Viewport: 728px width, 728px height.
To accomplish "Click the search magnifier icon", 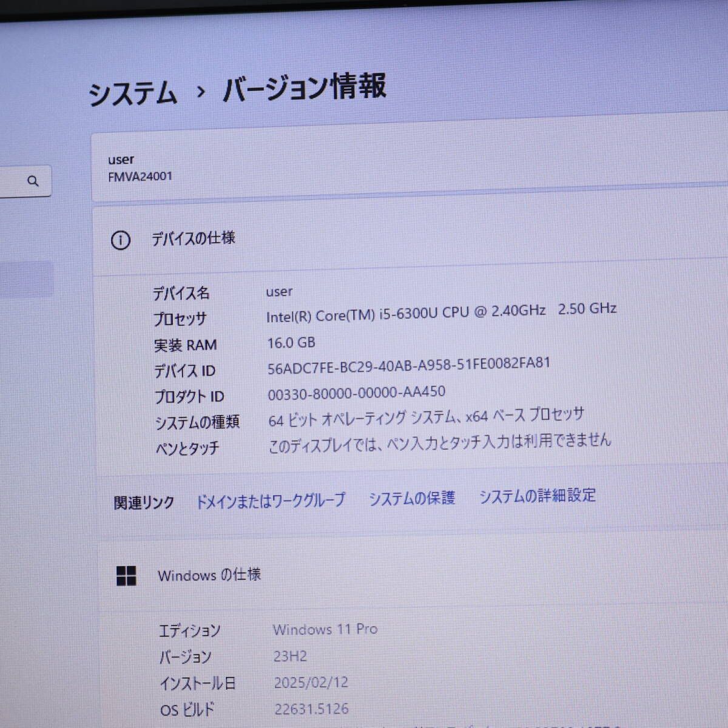I will [x=33, y=181].
